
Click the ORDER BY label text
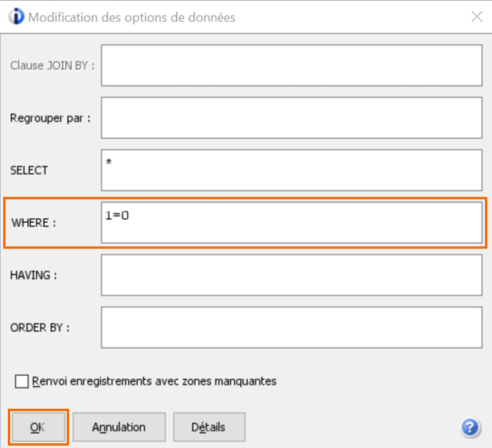pyautogui.click(x=40, y=327)
